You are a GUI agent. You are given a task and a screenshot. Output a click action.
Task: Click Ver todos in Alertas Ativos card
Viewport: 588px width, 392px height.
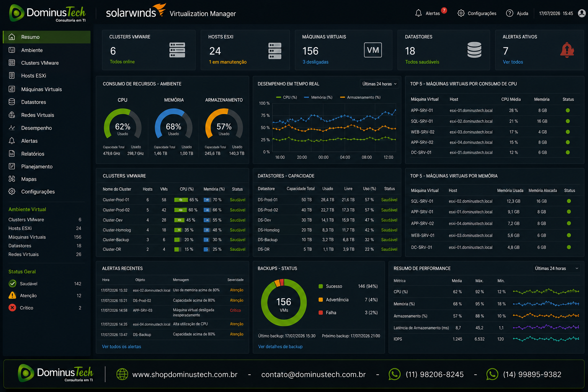(513, 62)
